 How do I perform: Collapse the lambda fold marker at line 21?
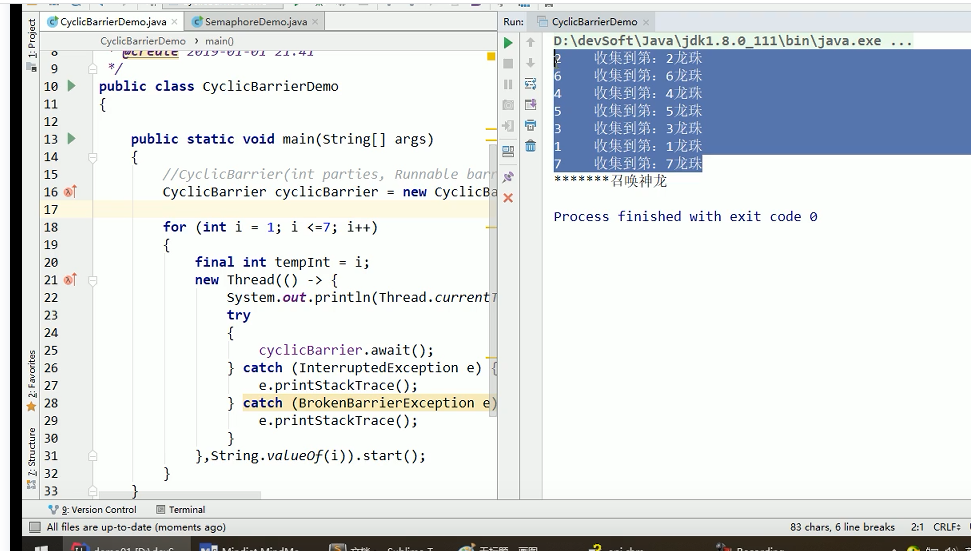coord(92,280)
